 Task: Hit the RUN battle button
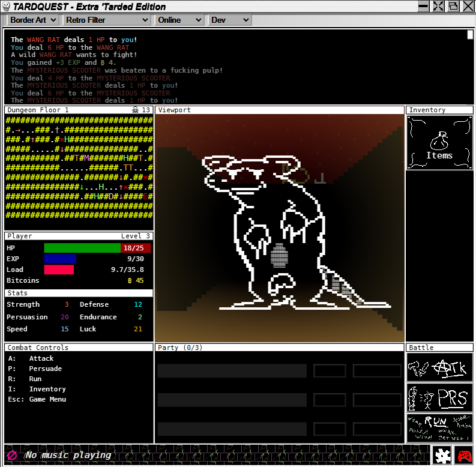(439, 428)
